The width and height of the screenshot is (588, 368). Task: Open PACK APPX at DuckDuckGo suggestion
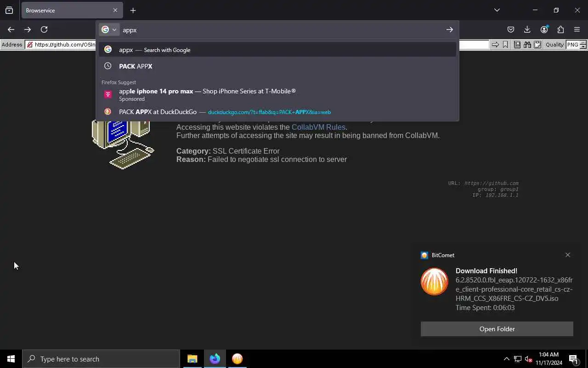pyautogui.click(x=277, y=112)
